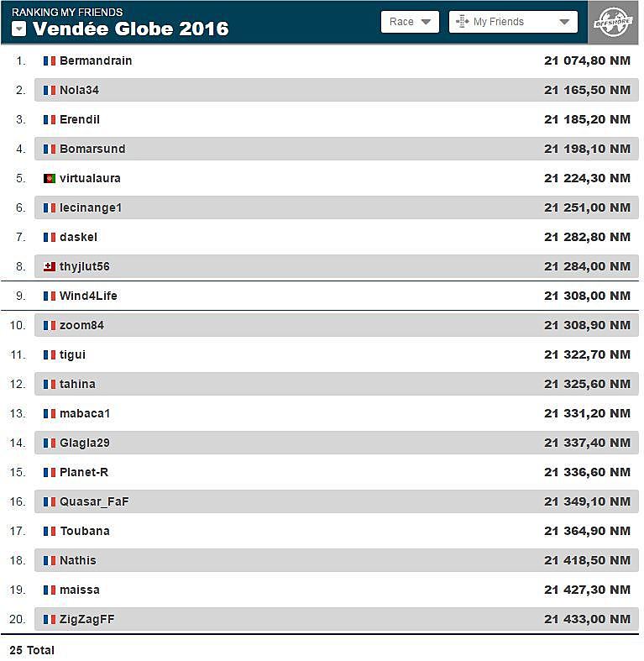Click the flag icon next to ZigZagFF
Screen dimensions: 644x661
pos(50,619)
